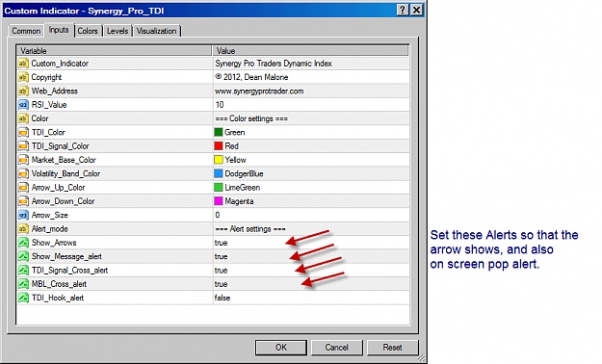Click the Yellow swatch for Market_Base_Color
The height and width of the screenshot is (364, 602).
tap(219, 160)
